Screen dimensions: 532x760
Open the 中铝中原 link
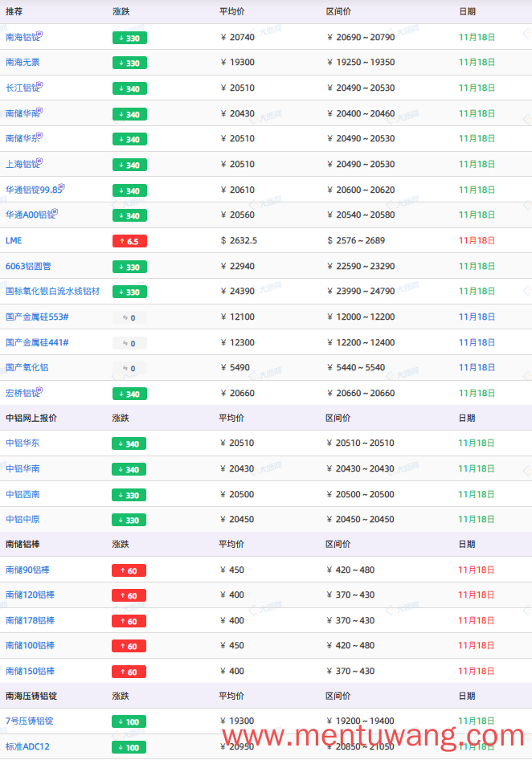(23, 520)
